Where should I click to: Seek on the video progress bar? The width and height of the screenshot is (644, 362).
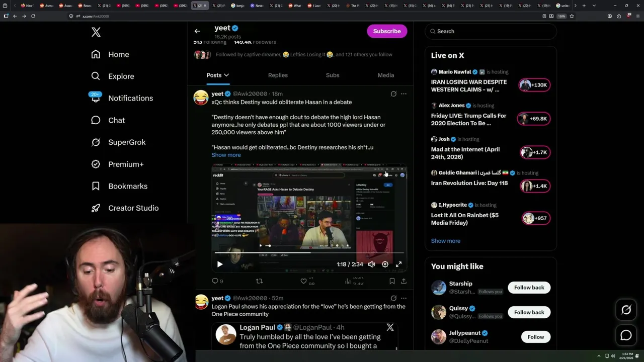tap(309, 253)
